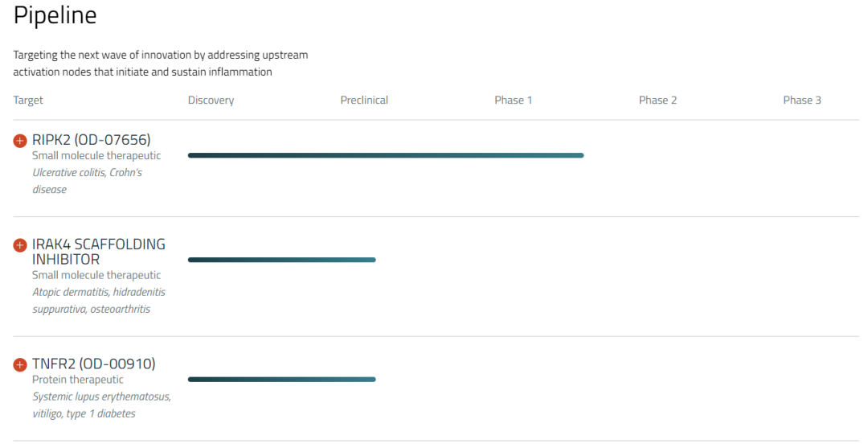
Task: Click the Preclinical column header
Action: coord(364,101)
